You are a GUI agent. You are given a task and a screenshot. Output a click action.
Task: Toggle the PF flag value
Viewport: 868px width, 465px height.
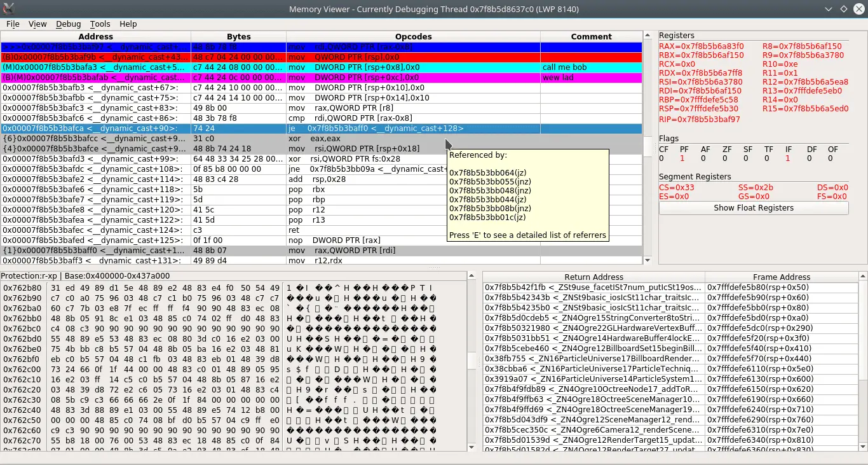pos(682,158)
